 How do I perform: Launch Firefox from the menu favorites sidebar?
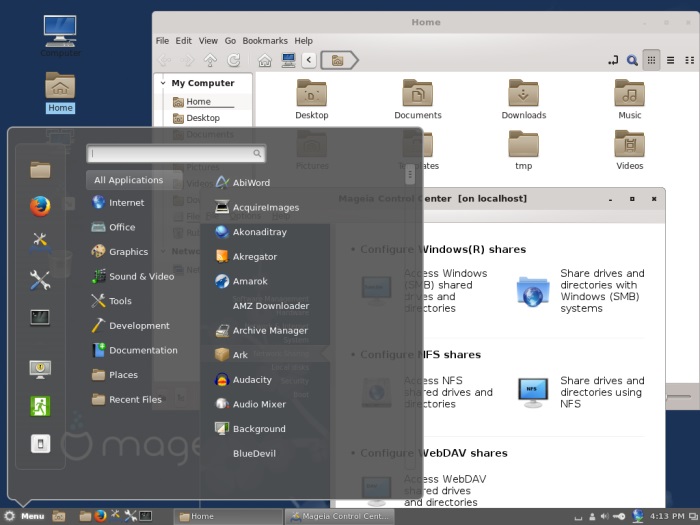40,206
